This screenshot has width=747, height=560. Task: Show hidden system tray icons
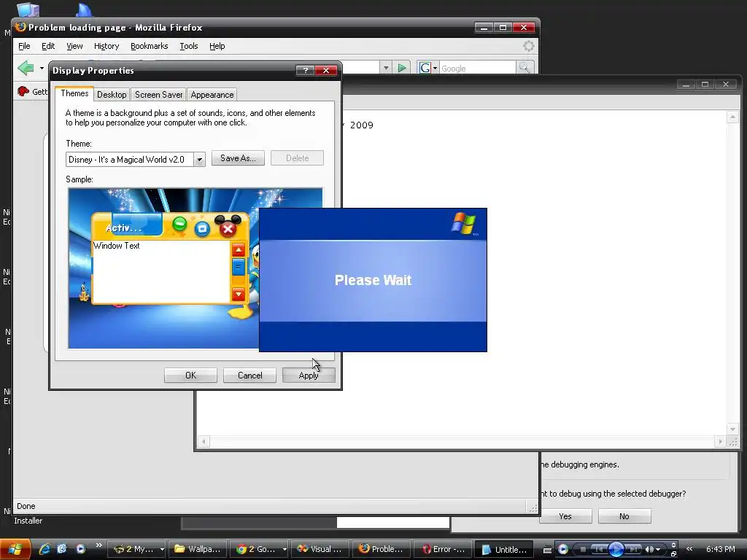[x=689, y=549]
